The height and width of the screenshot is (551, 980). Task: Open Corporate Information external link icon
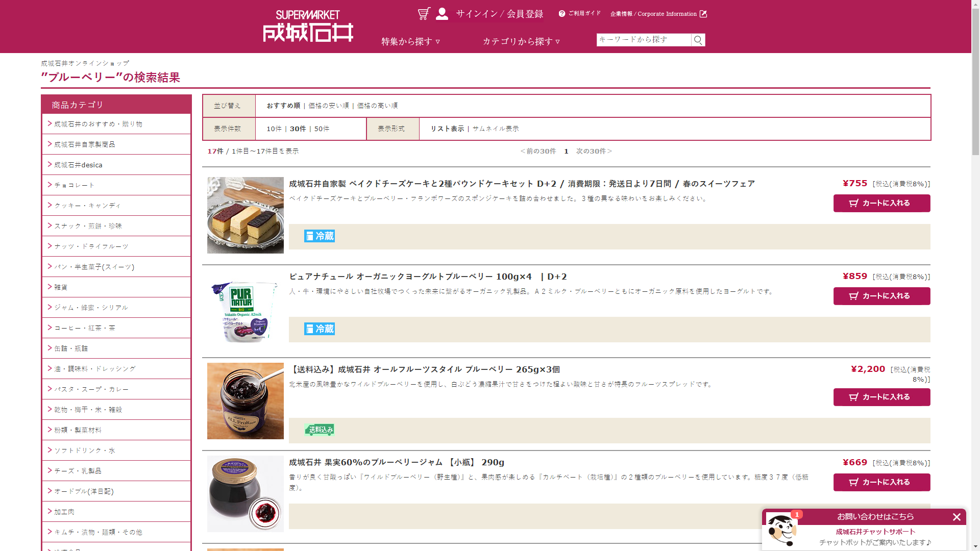click(x=703, y=14)
